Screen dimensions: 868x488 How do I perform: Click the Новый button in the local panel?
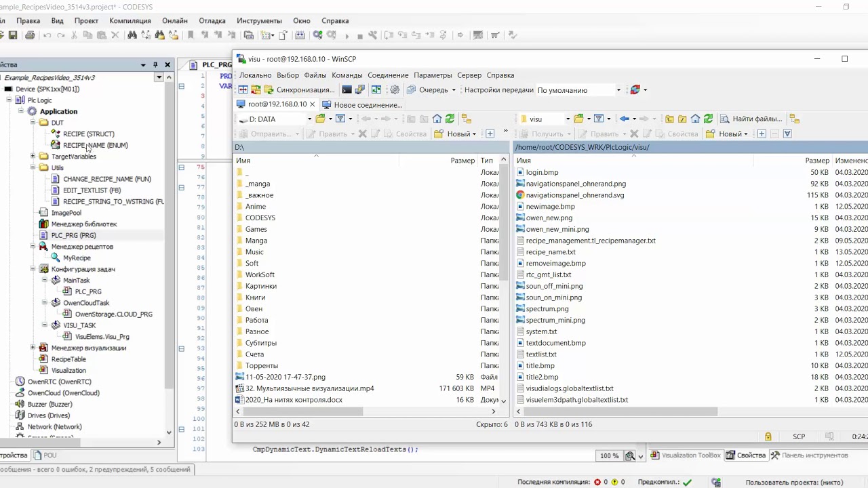pyautogui.click(x=456, y=134)
